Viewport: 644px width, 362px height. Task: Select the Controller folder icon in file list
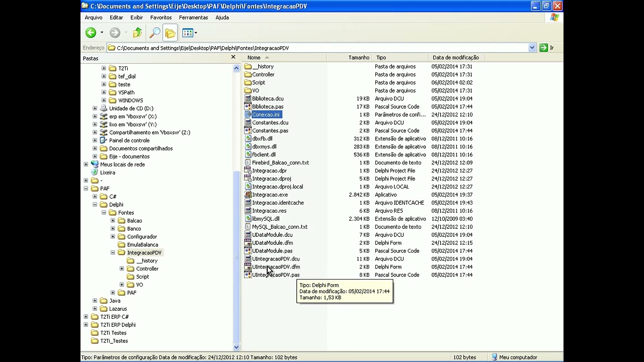[x=248, y=74]
